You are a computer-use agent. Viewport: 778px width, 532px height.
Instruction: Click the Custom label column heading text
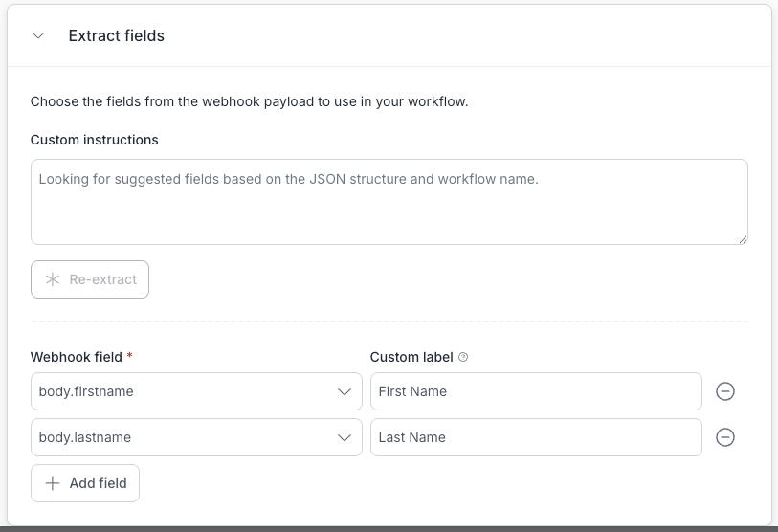pyautogui.click(x=411, y=357)
